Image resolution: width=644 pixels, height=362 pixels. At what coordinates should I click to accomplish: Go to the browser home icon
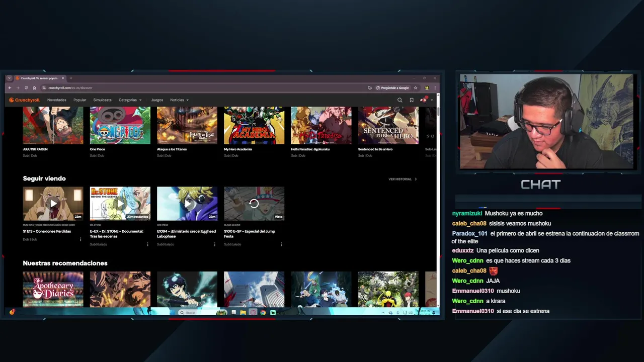[34, 88]
